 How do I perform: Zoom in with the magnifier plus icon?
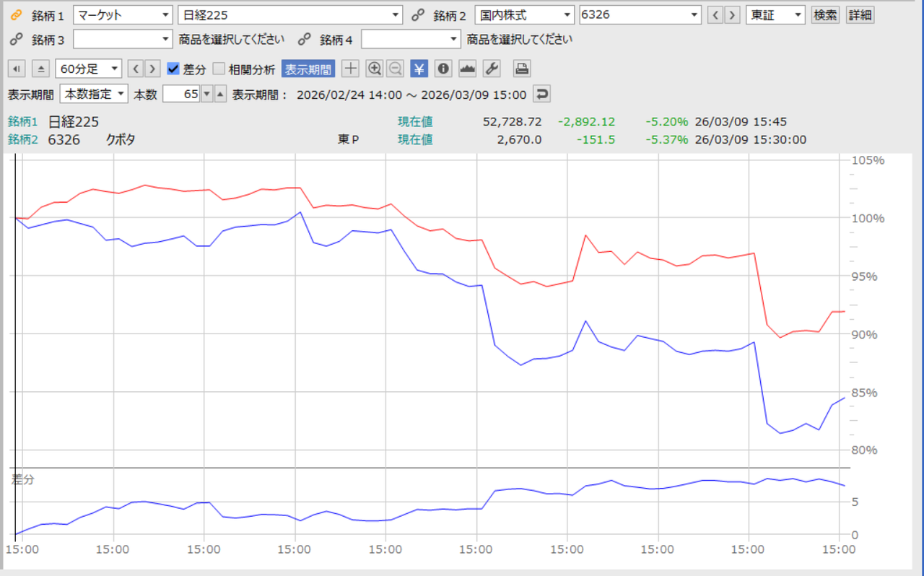click(x=374, y=69)
